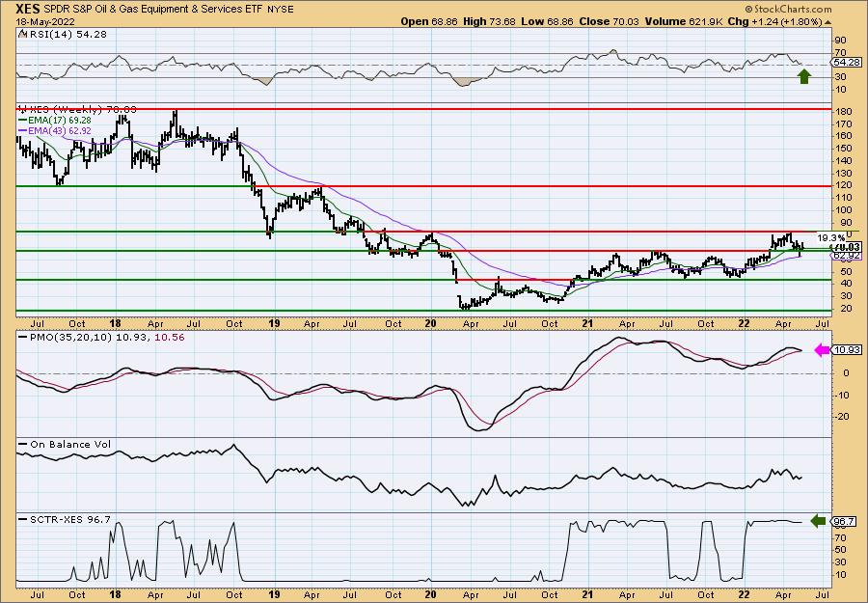Select the EMA(43) 62.92 legend text

[59, 131]
